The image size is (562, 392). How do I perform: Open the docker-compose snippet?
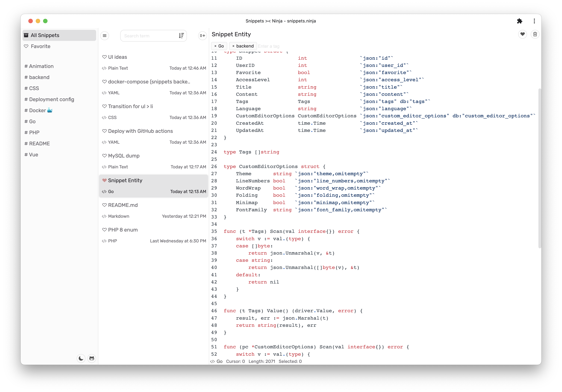[x=153, y=87]
